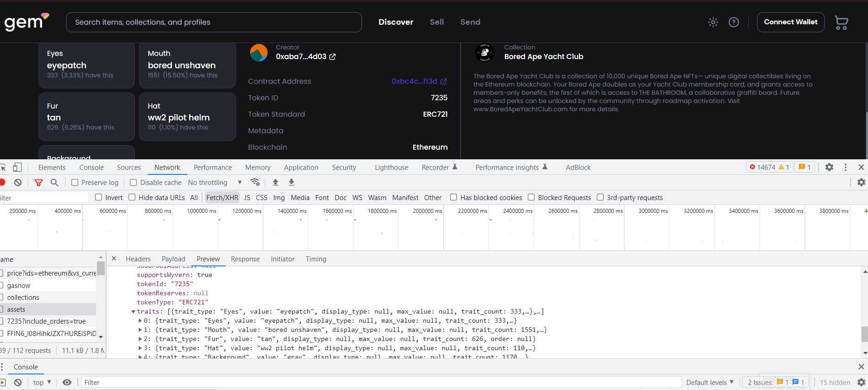Clear console with the block icon
The width and height of the screenshot is (868, 390).
point(18,382)
